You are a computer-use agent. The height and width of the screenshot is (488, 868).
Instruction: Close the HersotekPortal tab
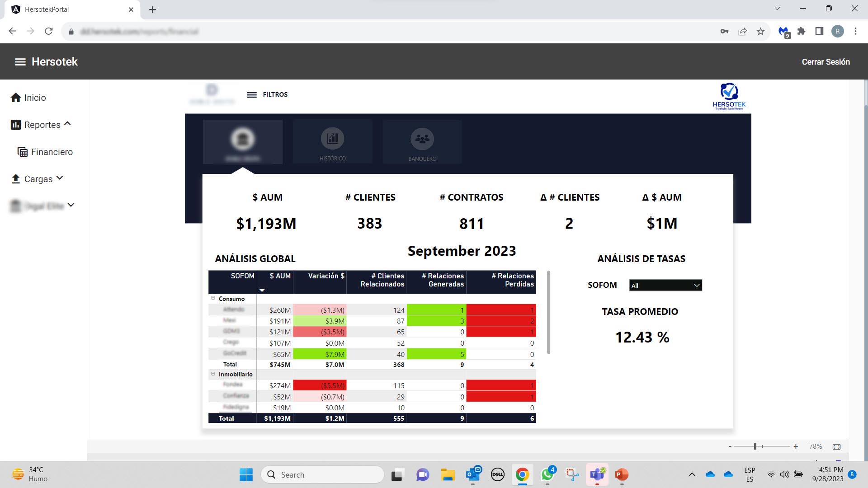click(x=131, y=9)
